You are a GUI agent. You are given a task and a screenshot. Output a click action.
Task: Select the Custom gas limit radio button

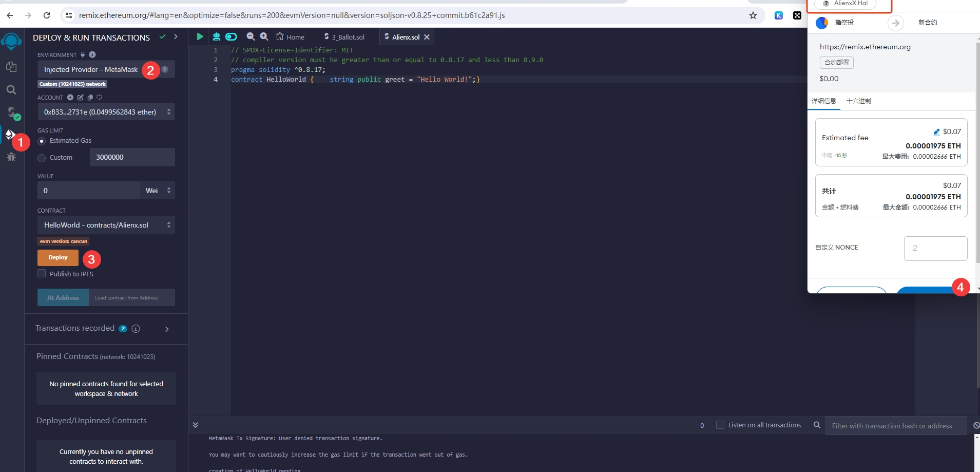tap(42, 158)
